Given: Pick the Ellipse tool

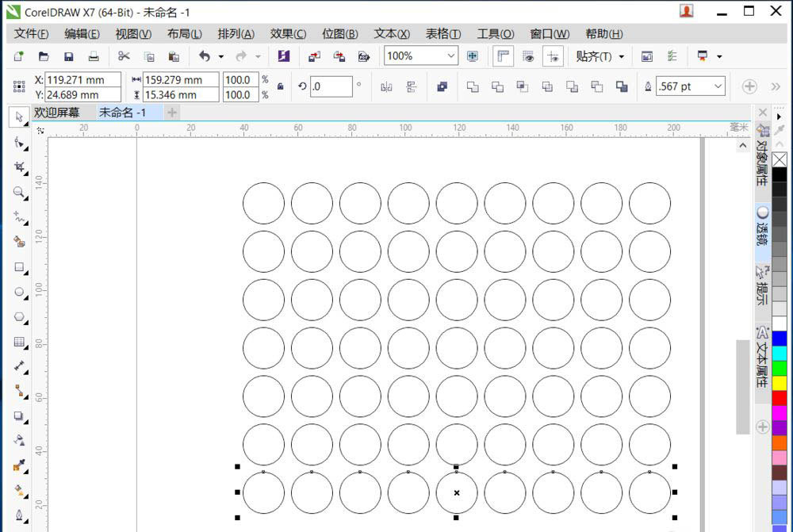Looking at the screenshot, I should [x=19, y=292].
